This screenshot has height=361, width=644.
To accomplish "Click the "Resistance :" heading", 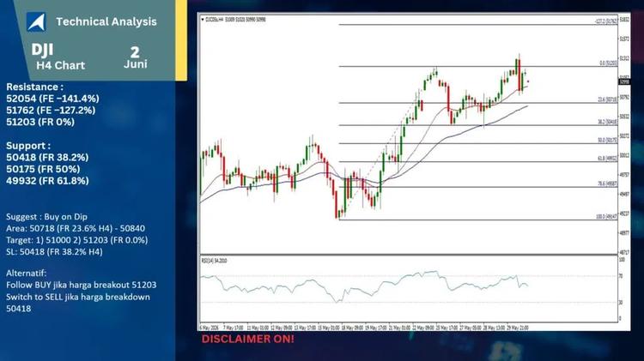I will coord(35,87).
